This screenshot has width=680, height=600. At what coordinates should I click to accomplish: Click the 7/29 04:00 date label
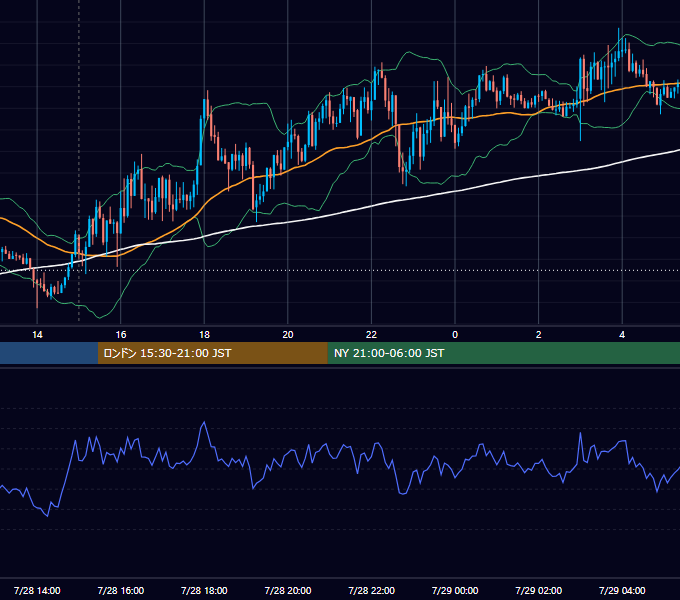(x=622, y=590)
